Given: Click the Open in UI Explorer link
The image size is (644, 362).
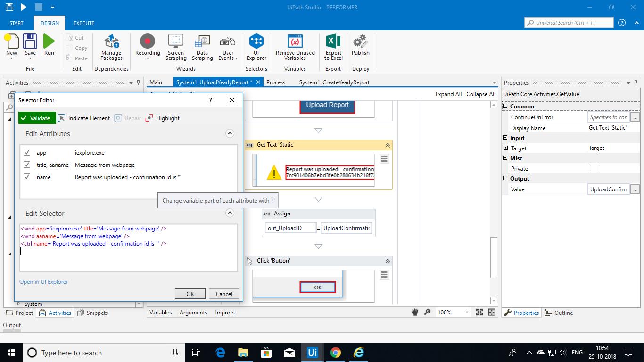Looking at the screenshot, I should 44,281.
